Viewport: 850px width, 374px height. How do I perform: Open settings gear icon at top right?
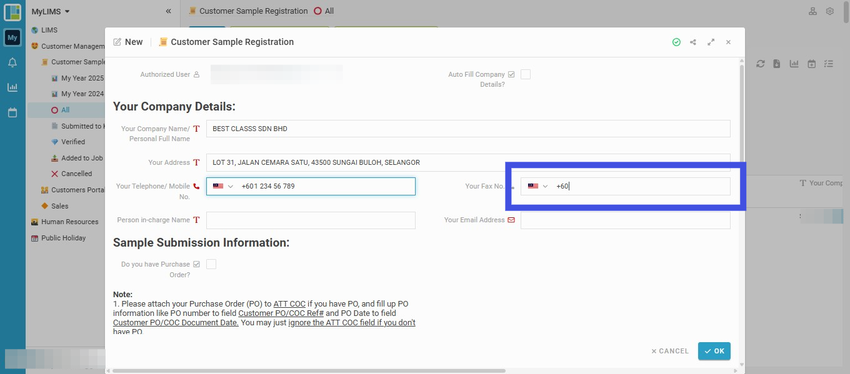pyautogui.click(x=829, y=11)
